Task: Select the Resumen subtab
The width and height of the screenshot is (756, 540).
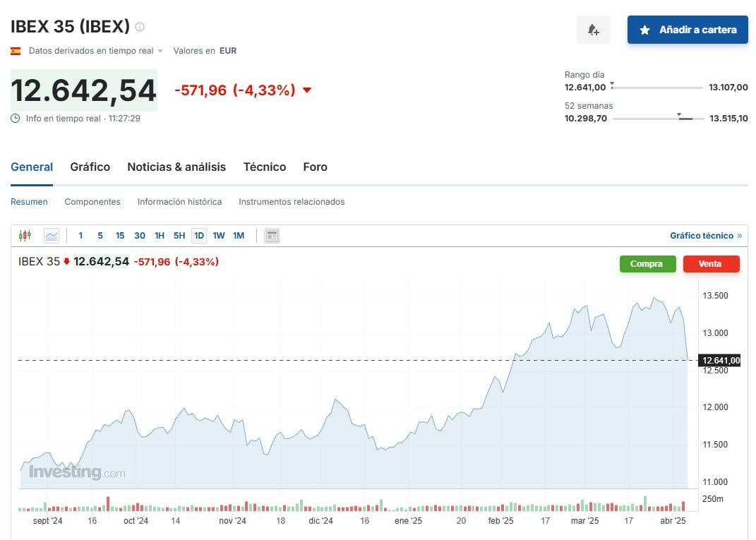Action: click(29, 202)
